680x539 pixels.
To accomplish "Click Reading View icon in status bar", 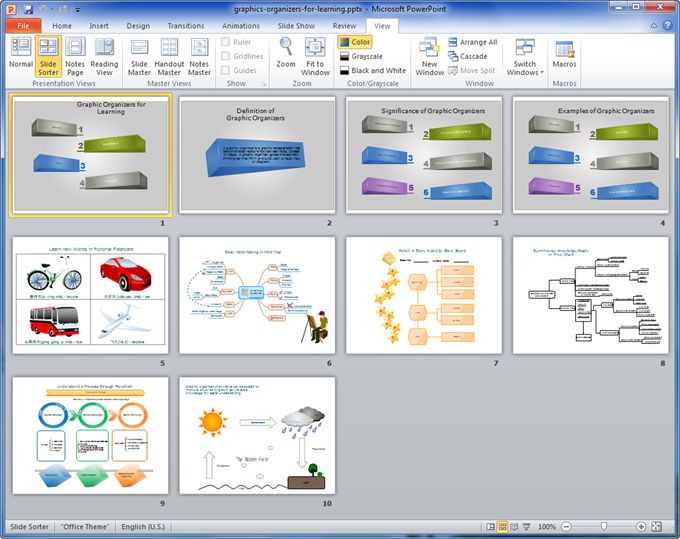I will pyautogui.click(x=514, y=526).
